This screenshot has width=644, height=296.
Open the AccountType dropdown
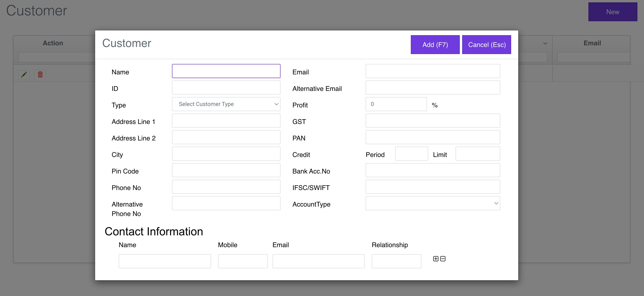tap(432, 204)
